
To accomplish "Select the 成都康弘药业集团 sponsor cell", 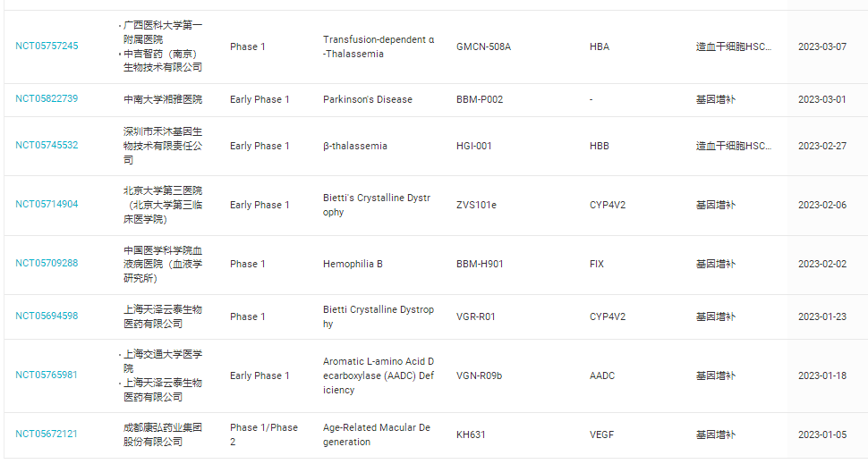I will pos(163,434).
